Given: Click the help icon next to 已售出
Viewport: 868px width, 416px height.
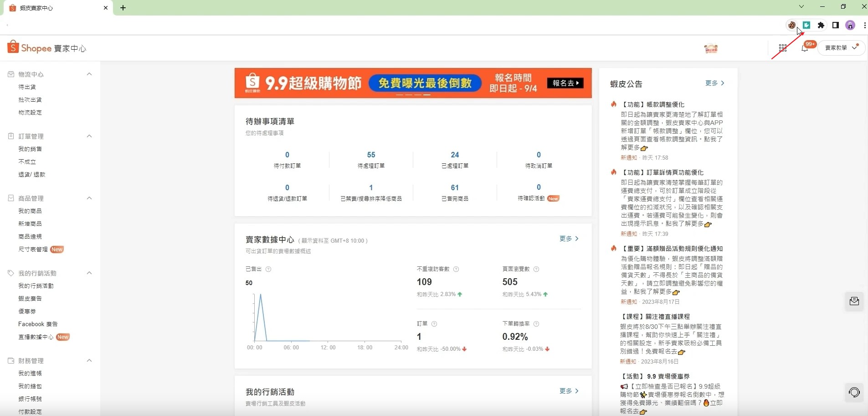Looking at the screenshot, I should click(x=268, y=269).
